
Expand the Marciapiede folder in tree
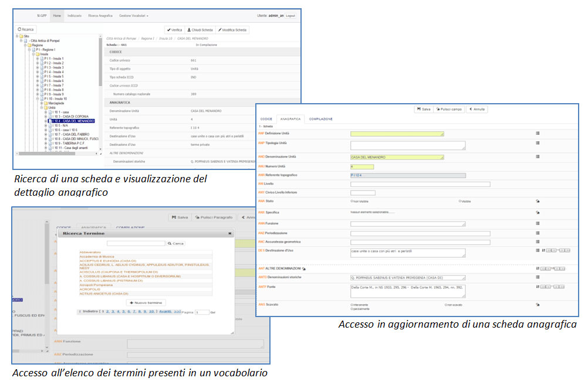pyautogui.click(x=42, y=103)
